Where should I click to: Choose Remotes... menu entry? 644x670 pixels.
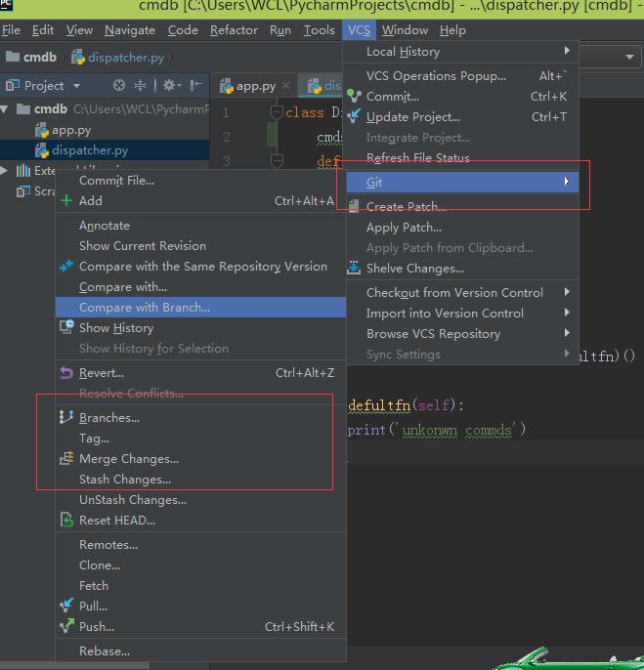coord(200,544)
